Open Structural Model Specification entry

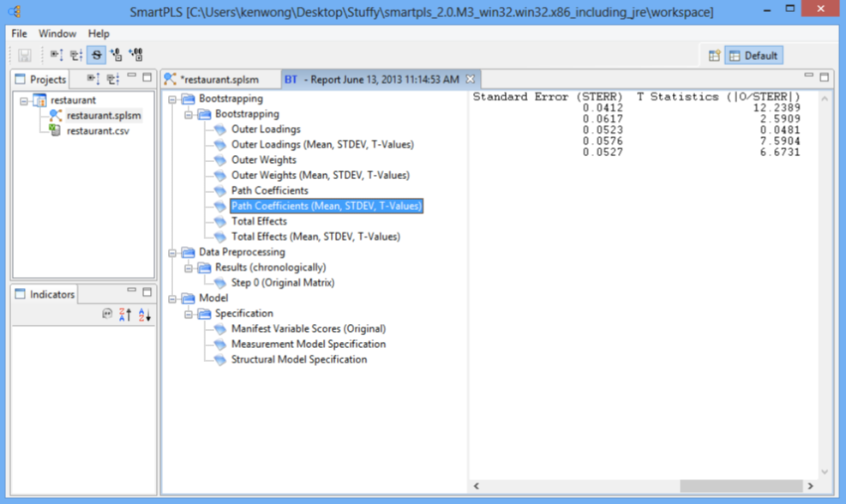[298, 359]
